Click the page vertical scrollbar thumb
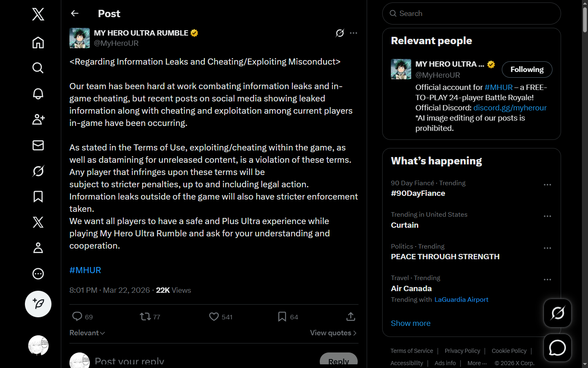Image resolution: width=588 pixels, height=368 pixels. coord(585,19)
